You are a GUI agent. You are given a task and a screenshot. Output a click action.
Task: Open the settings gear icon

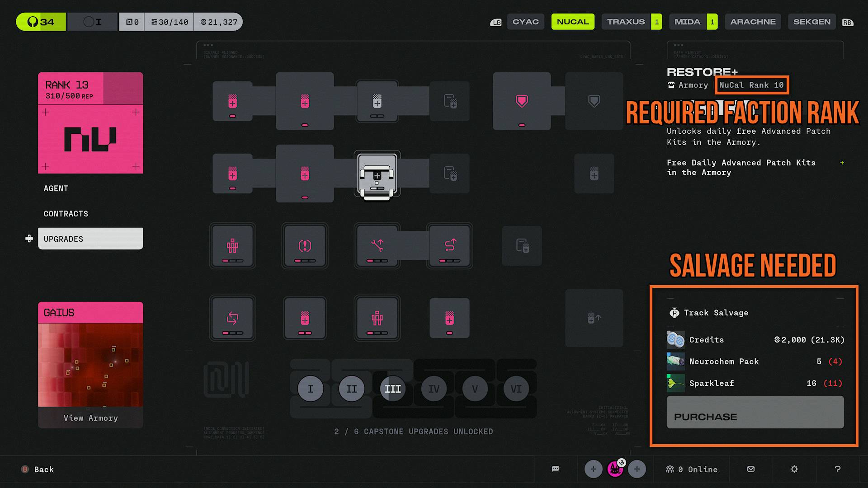click(794, 469)
